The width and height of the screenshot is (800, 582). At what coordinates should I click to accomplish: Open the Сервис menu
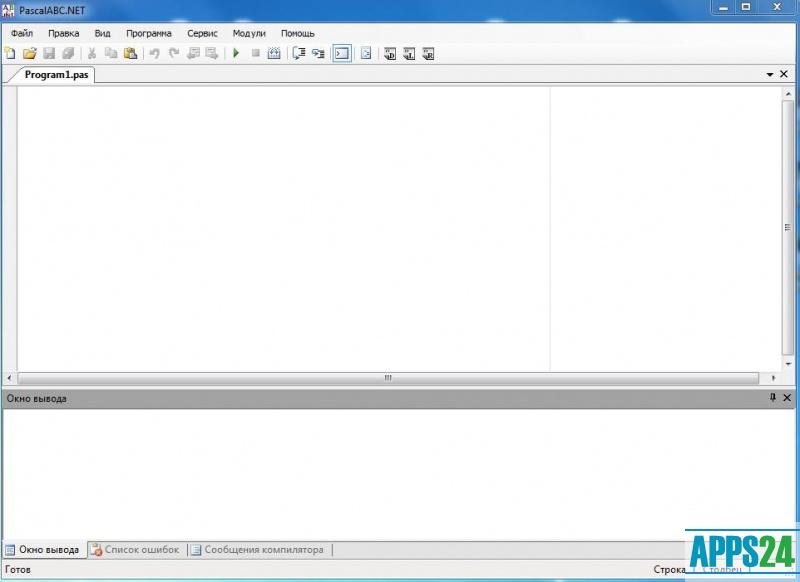pyautogui.click(x=203, y=33)
